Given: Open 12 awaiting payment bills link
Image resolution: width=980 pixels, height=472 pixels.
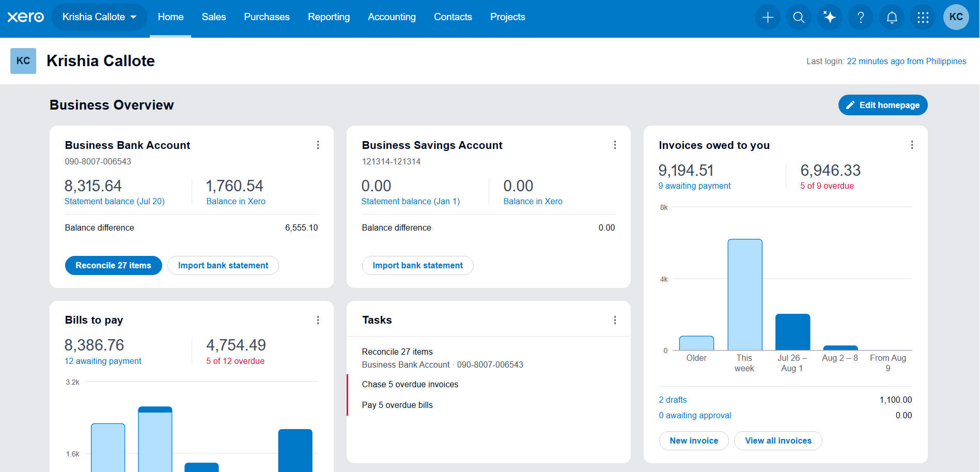Looking at the screenshot, I should pyautogui.click(x=103, y=361).
